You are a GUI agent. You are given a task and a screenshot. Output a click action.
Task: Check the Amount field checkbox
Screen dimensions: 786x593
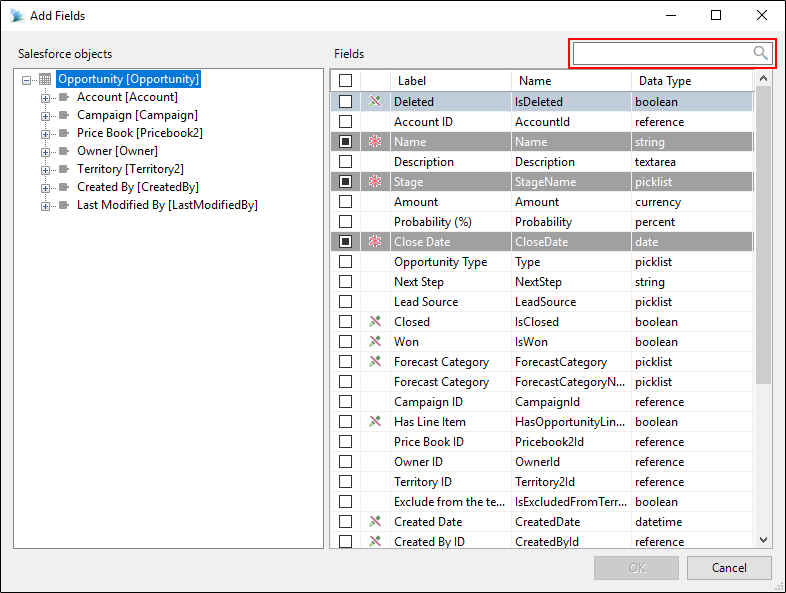345,202
